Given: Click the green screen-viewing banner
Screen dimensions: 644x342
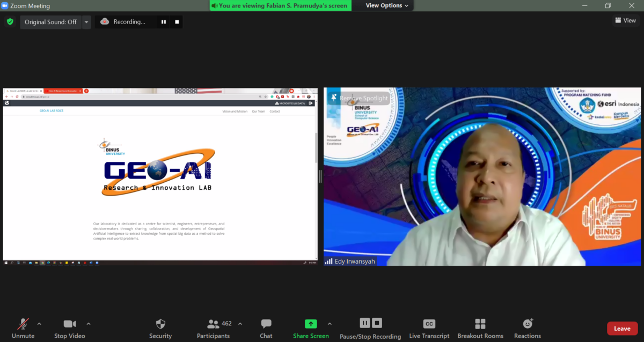Looking at the screenshot, I should point(281,5).
